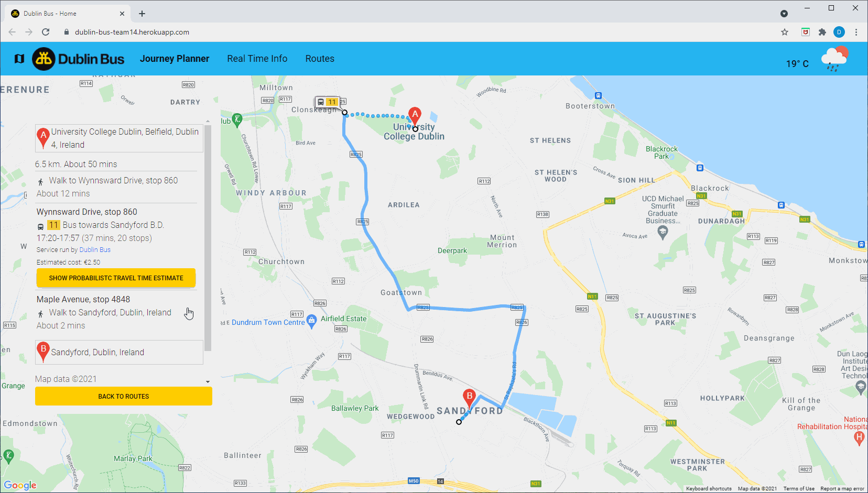
Task: Click the Dundrum Town Centre shopping marker
Action: 311,321
